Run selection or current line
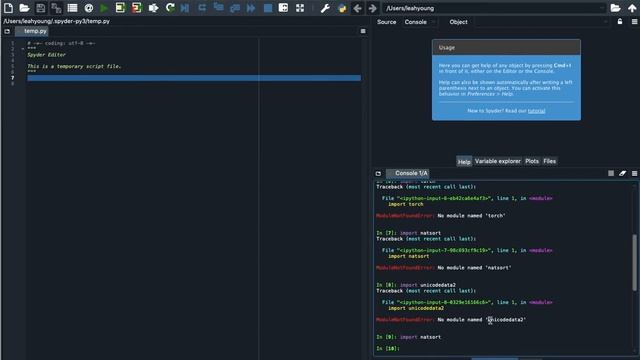 pyautogui.click(x=153, y=8)
